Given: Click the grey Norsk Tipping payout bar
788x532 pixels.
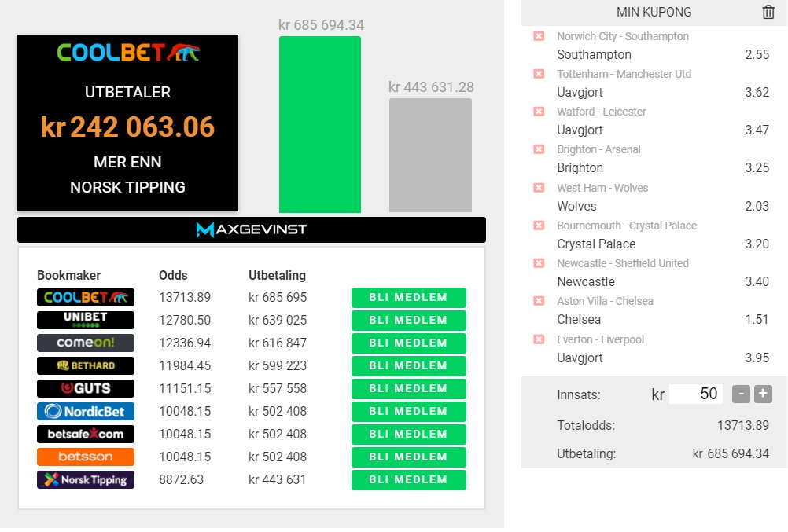Looking at the screenshot, I should pos(430,156).
